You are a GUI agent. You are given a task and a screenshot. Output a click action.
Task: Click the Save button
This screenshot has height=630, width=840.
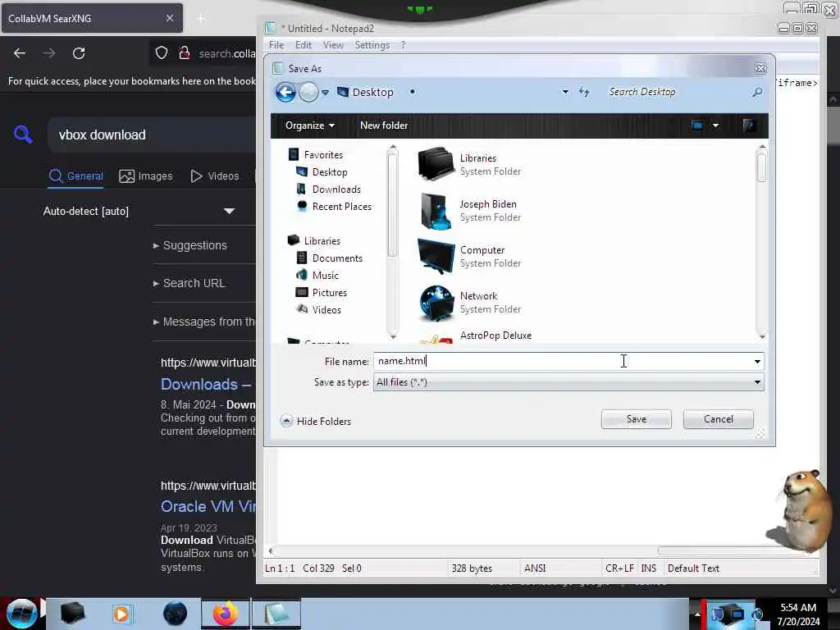[636, 419]
